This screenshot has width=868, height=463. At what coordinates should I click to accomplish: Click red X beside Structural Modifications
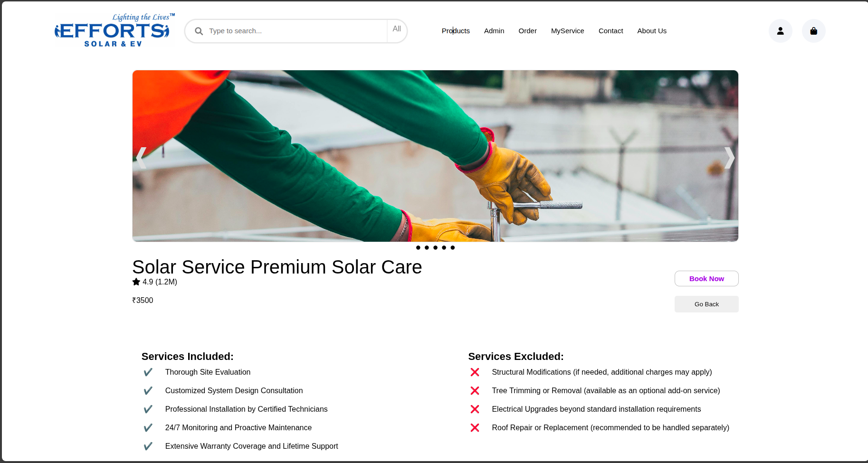[475, 372]
